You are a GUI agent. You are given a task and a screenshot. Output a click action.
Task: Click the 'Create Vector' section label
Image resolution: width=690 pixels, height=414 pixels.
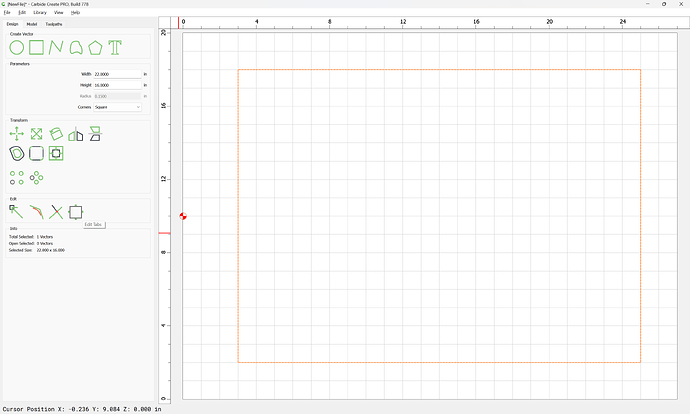[22, 34]
